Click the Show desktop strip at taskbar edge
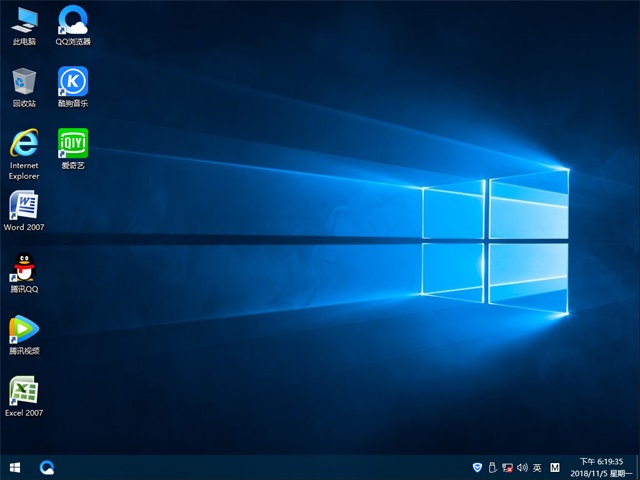This screenshot has height=480, width=640. tap(637, 467)
